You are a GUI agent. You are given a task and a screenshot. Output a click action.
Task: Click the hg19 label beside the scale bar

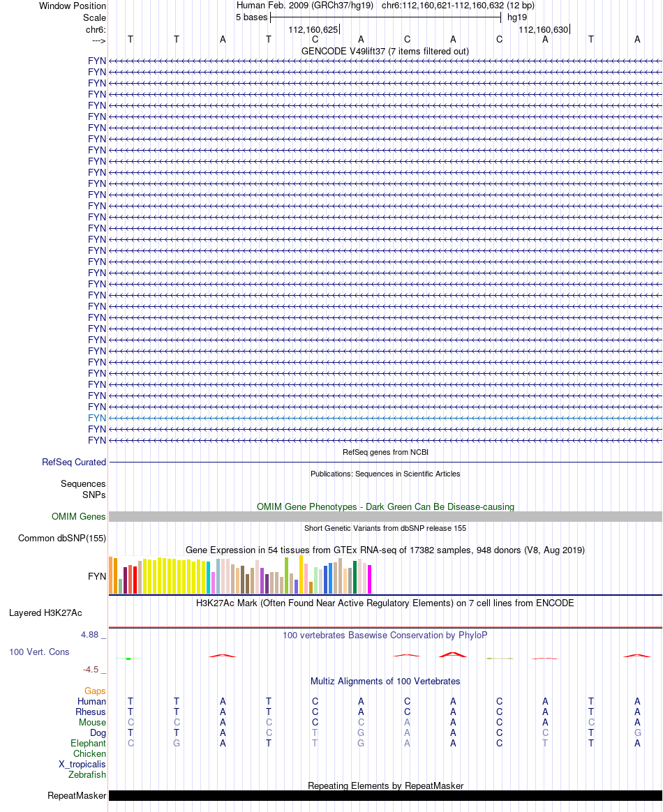point(517,17)
